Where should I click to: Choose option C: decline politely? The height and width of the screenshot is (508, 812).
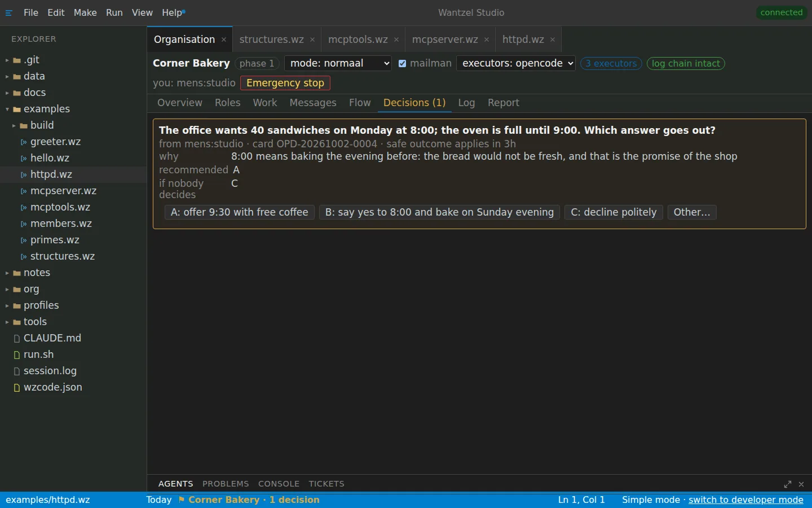[x=614, y=212]
